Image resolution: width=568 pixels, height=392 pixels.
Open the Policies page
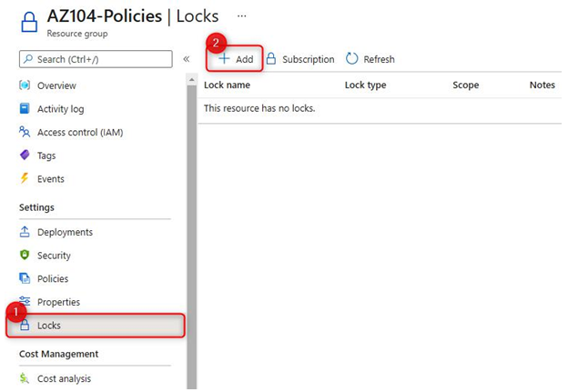[53, 278]
